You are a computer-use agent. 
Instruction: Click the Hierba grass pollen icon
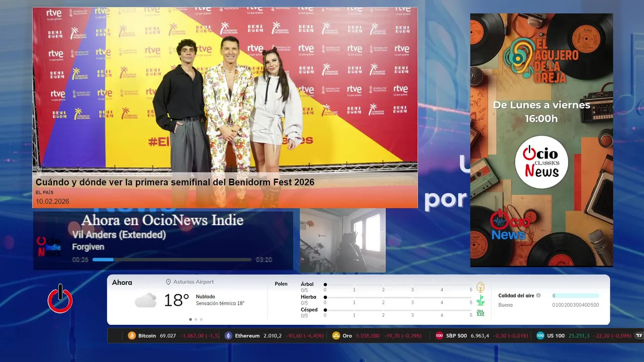(x=480, y=300)
